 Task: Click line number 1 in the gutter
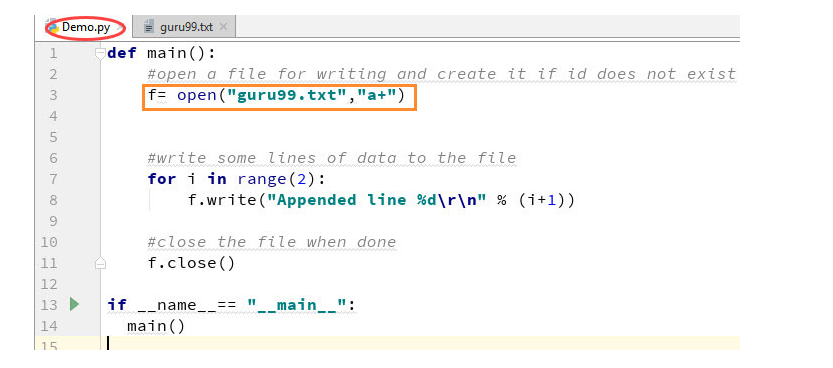click(x=53, y=53)
